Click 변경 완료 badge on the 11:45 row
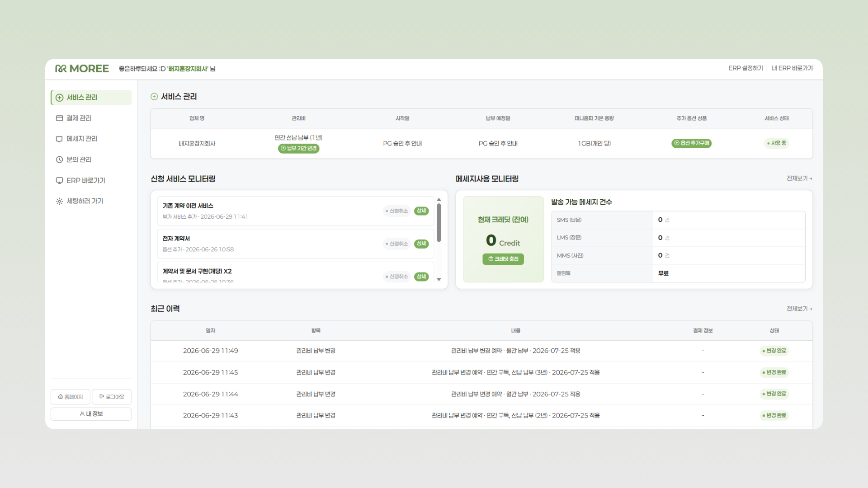This screenshot has width=868, height=488. [x=774, y=373]
